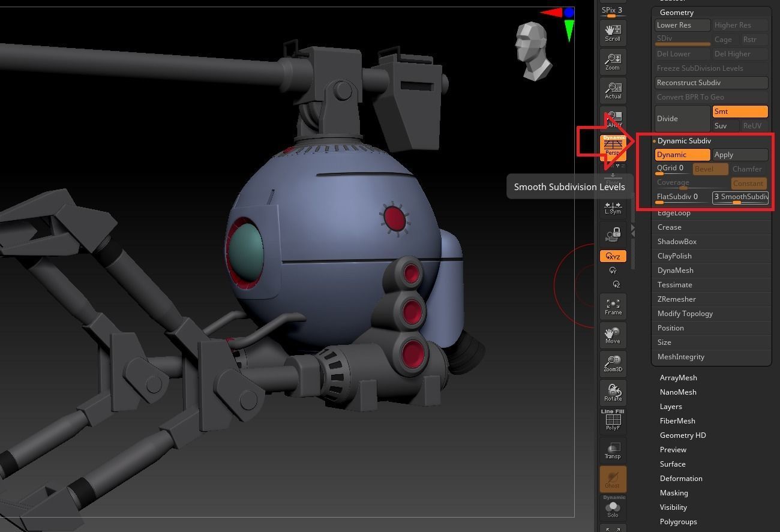Open the Preview subpalette
This screenshot has height=532, width=780.
[x=673, y=450]
